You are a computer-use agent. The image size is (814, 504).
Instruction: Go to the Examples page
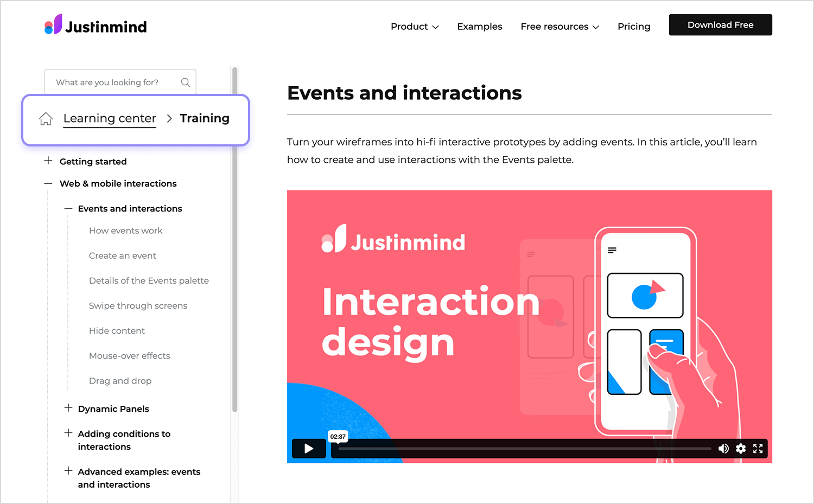tap(479, 27)
